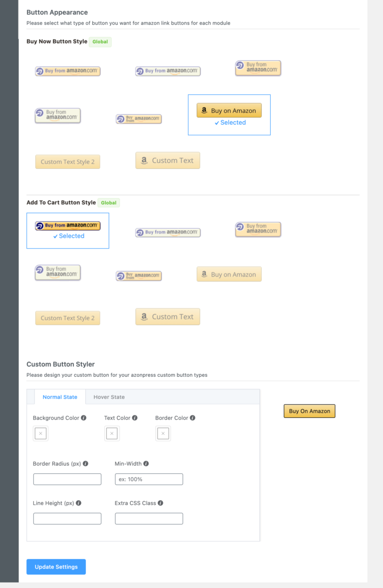
Task: Open the Border Radius info icon
Action: point(85,464)
